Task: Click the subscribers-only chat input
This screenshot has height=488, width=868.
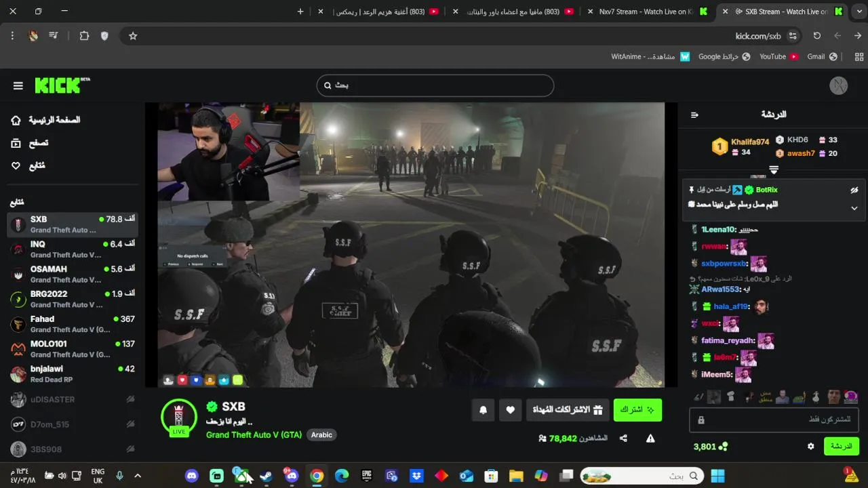Action: coord(774,420)
